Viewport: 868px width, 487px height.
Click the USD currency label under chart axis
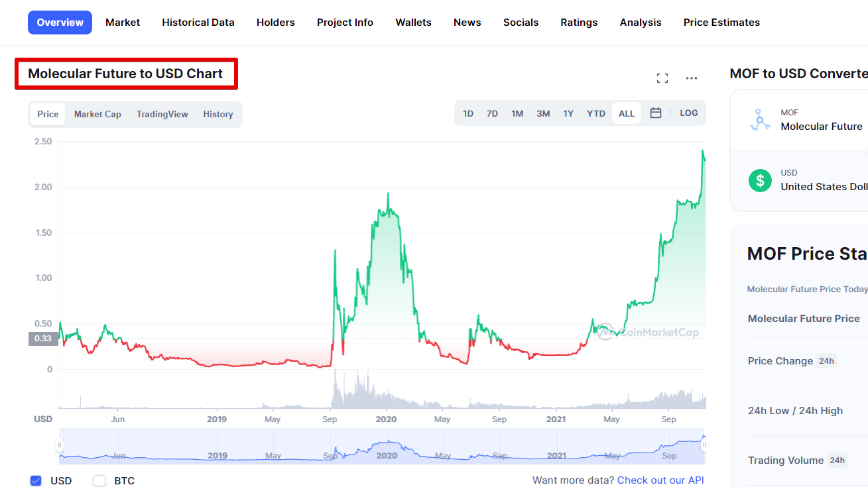43,419
